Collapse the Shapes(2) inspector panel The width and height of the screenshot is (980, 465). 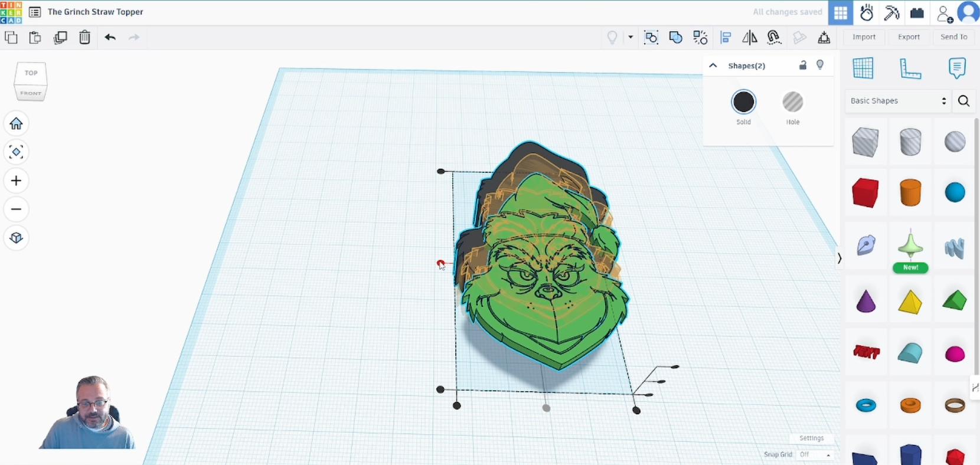[713, 66]
